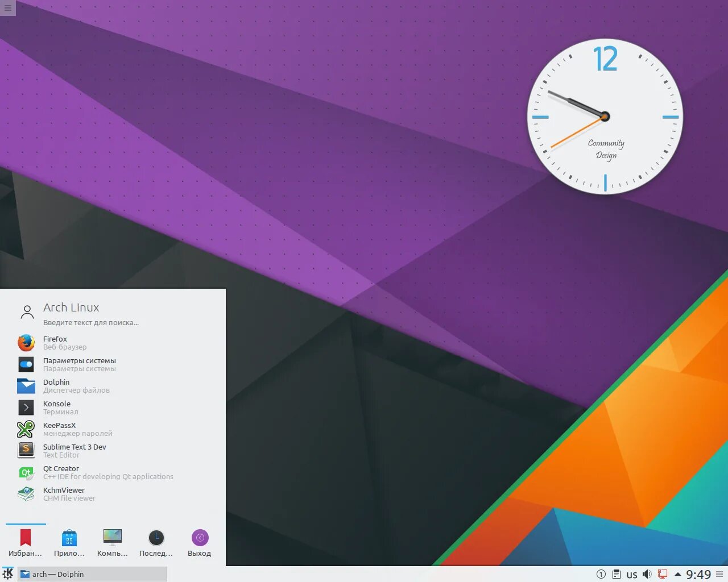Click the search field under Arch Linux

pos(91,323)
